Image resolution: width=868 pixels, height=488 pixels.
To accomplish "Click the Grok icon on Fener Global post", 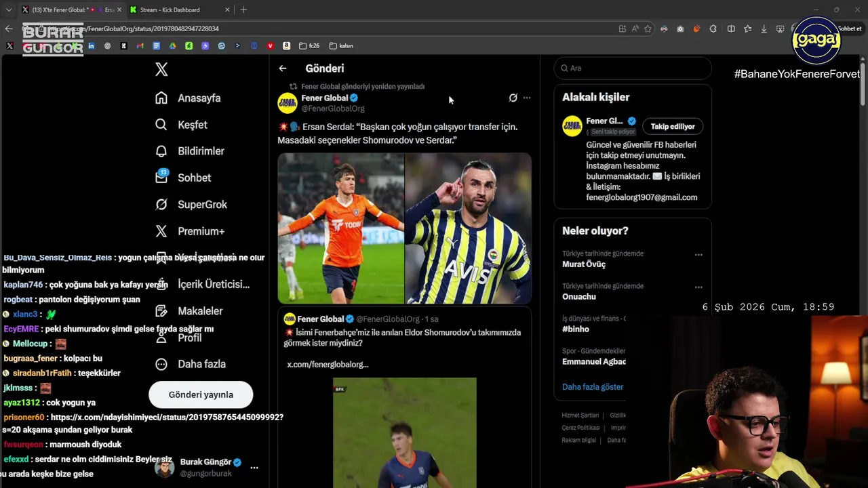I will click(513, 98).
